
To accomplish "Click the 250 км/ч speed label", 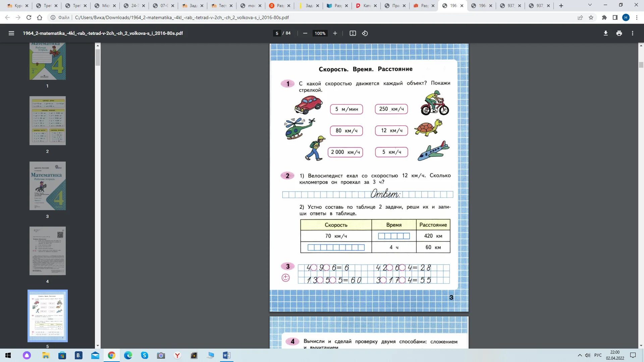I will (391, 109).
